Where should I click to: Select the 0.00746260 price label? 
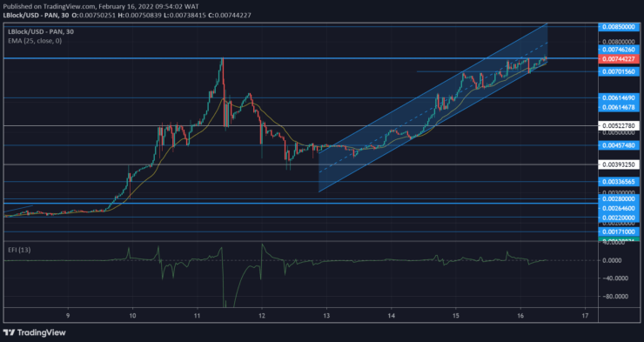tap(619, 50)
